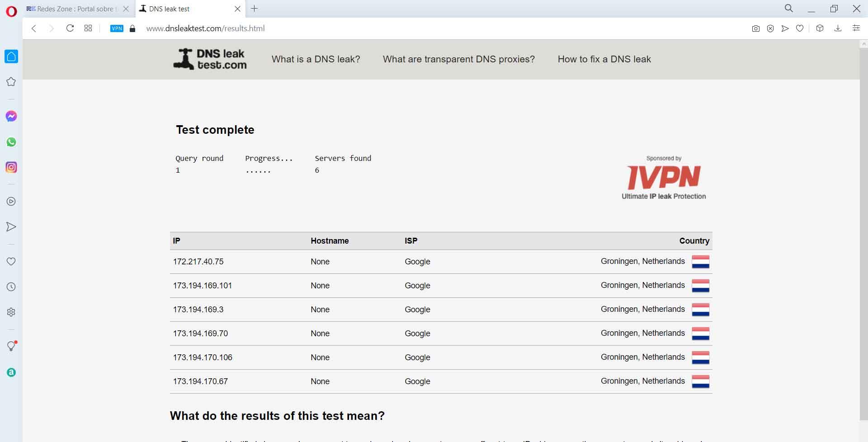Open Settings gear in the sidebar
868x442 pixels.
coord(11,312)
